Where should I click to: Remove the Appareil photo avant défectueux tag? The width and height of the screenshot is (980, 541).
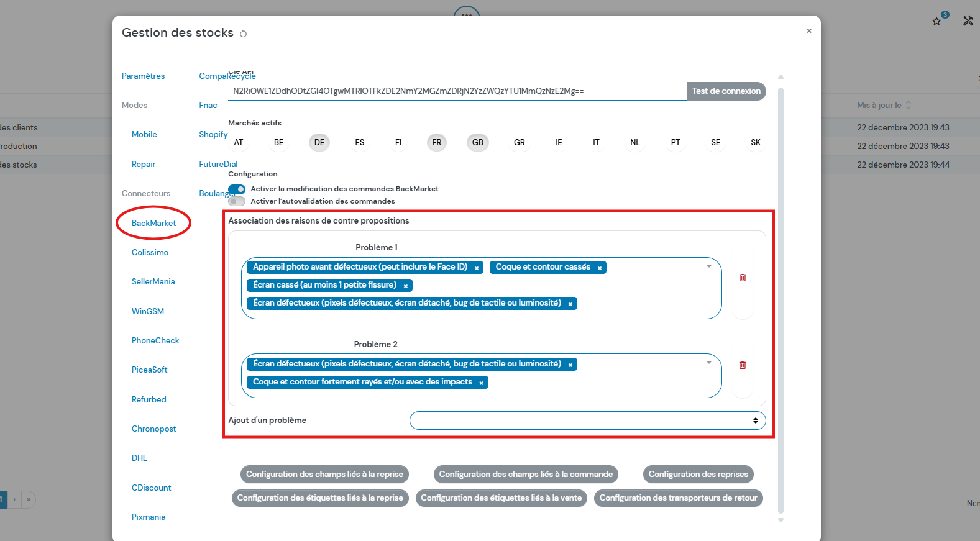(477, 268)
